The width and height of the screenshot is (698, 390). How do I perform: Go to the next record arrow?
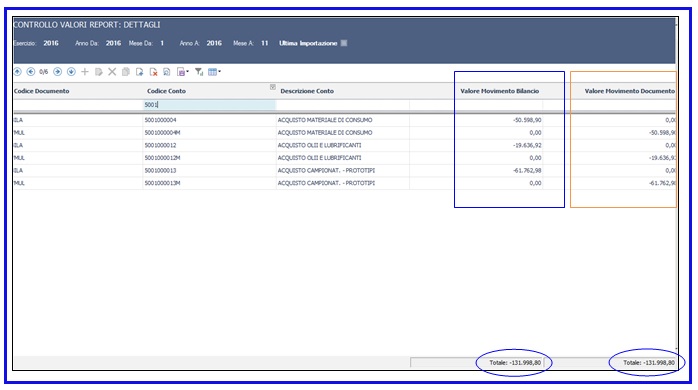[x=57, y=72]
